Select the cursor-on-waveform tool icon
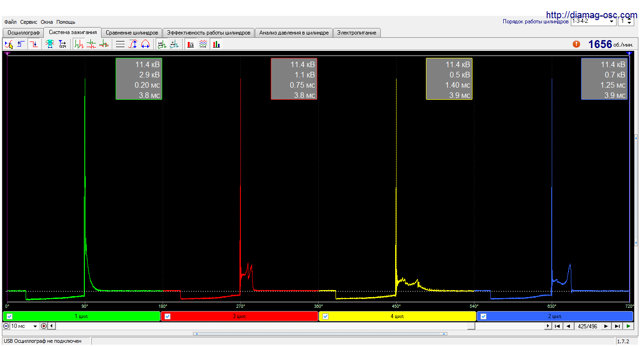The image size is (644, 347). pos(8,44)
